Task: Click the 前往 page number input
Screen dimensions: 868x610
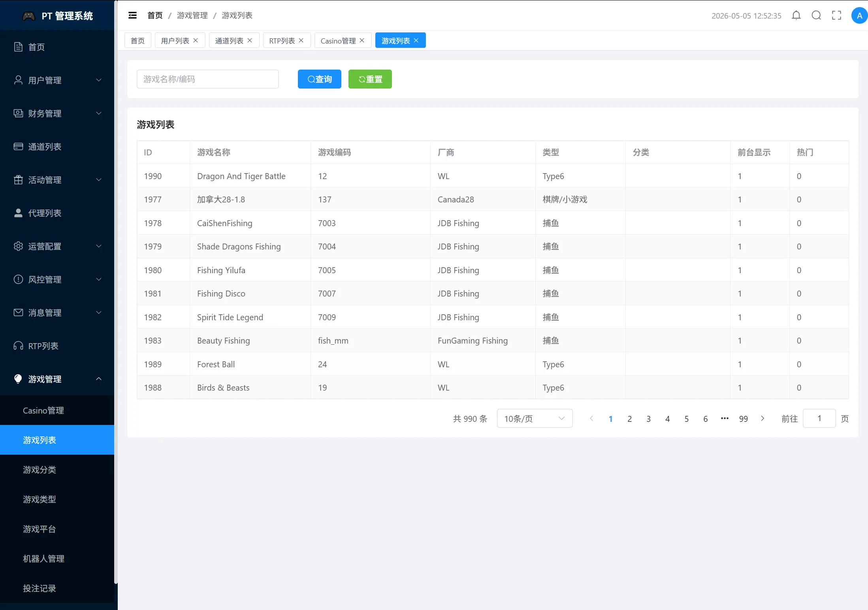Action: [819, 418]
